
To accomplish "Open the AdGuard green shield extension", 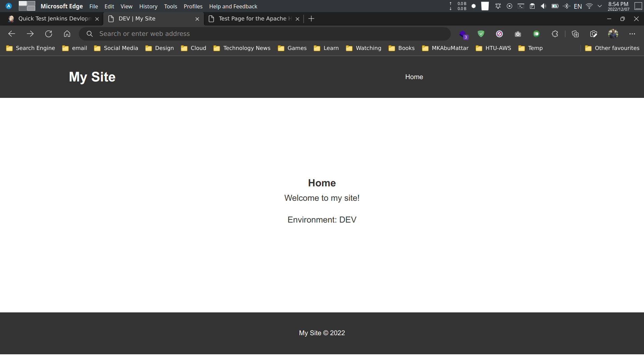I will point(481,34).
